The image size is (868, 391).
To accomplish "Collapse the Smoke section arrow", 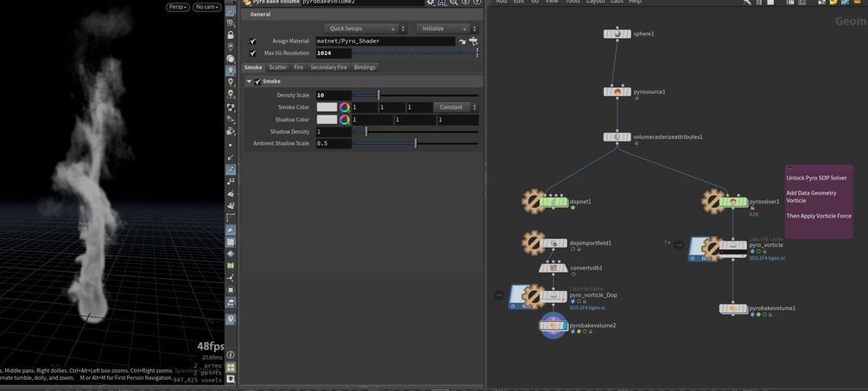I will tap(249, 82).
